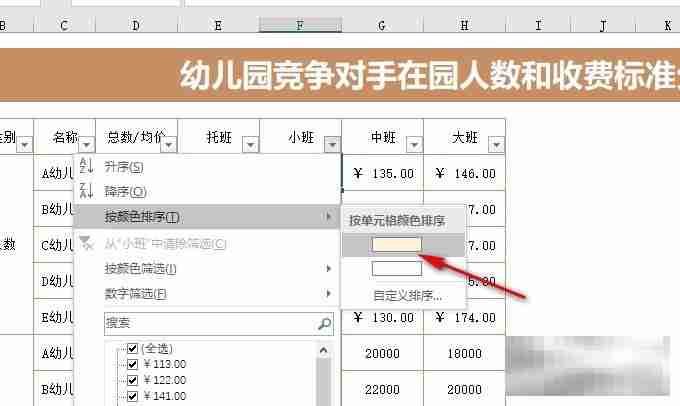
Task: Click the search magnifier icon
Action: (324, 323)
